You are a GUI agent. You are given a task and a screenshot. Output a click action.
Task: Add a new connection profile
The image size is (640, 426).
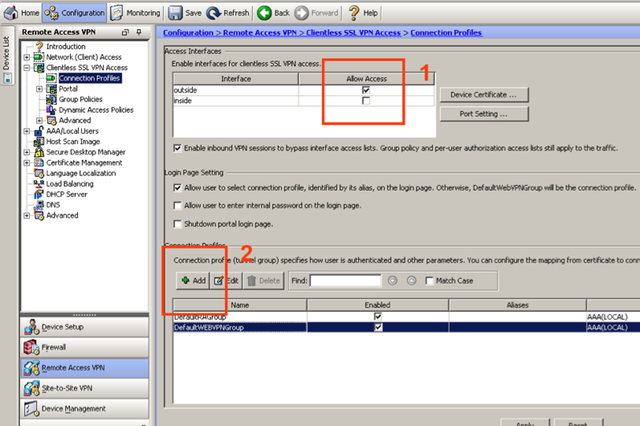click(x=193, y=280)
